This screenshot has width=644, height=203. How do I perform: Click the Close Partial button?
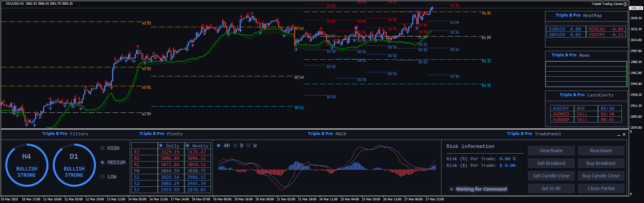601,188
